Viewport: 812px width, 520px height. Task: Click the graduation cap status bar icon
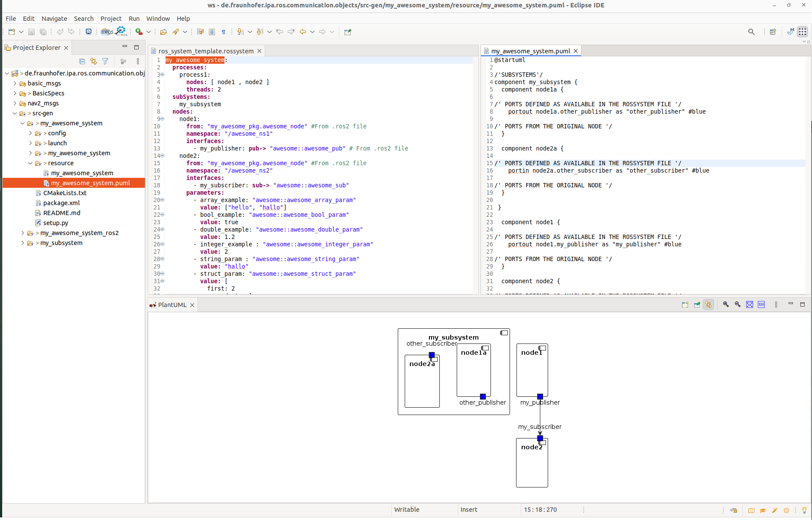[763, 510]
